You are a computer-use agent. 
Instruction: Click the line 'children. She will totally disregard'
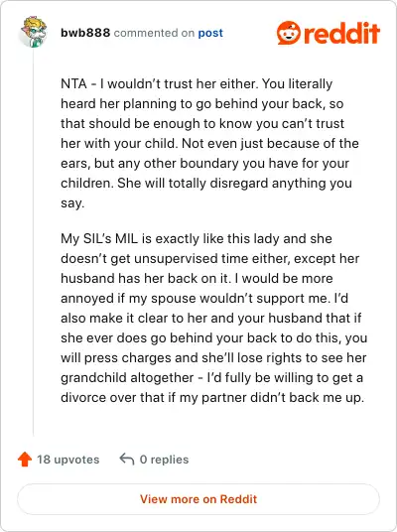point(206,184)
